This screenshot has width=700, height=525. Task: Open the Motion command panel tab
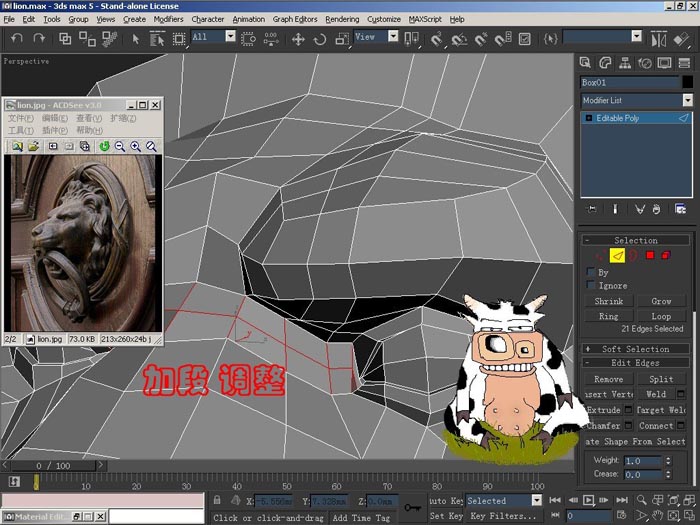pos(645,63)
